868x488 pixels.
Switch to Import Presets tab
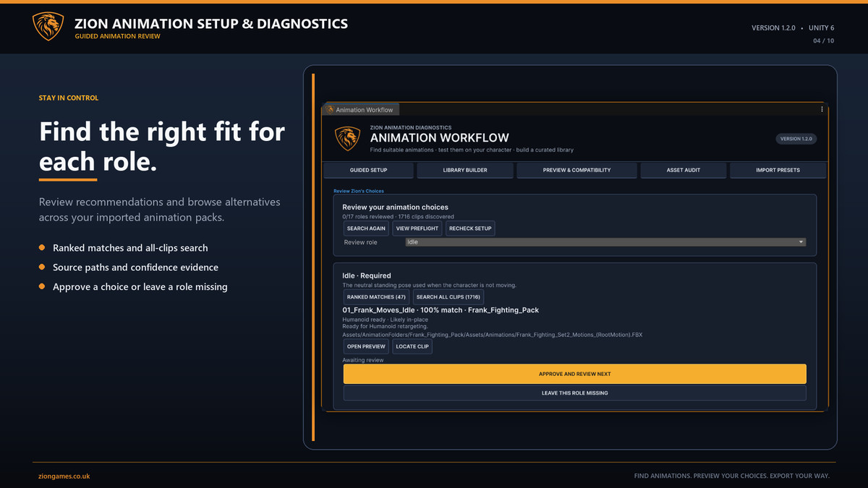tap(778, 170)
